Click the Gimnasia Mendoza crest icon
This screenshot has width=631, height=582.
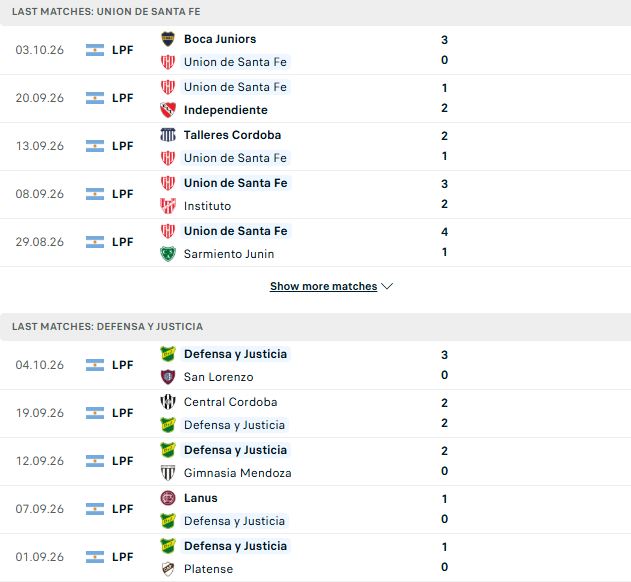tap(168, 473)
